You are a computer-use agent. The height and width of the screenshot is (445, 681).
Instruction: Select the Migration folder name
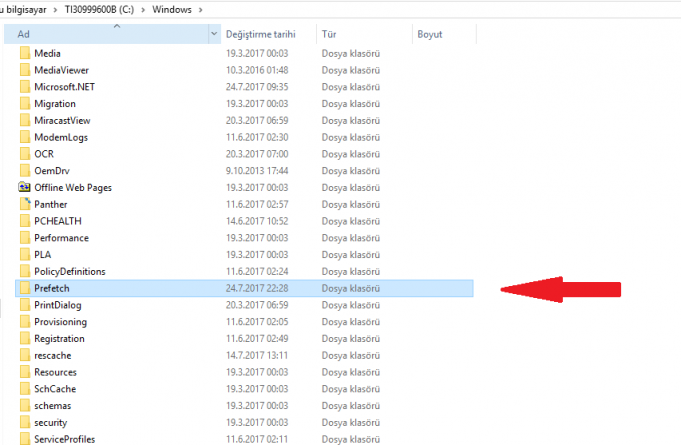coord(55,104)
